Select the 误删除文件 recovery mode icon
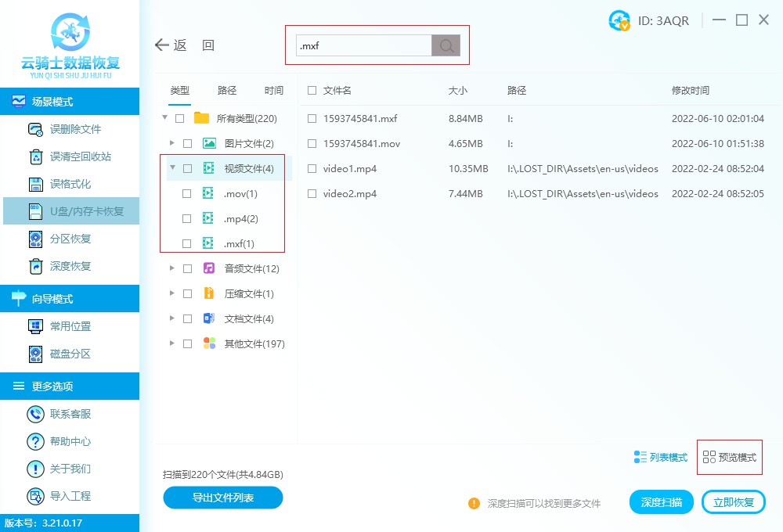The height and width of the screenshot is (532, 783). tap(35, 129)
